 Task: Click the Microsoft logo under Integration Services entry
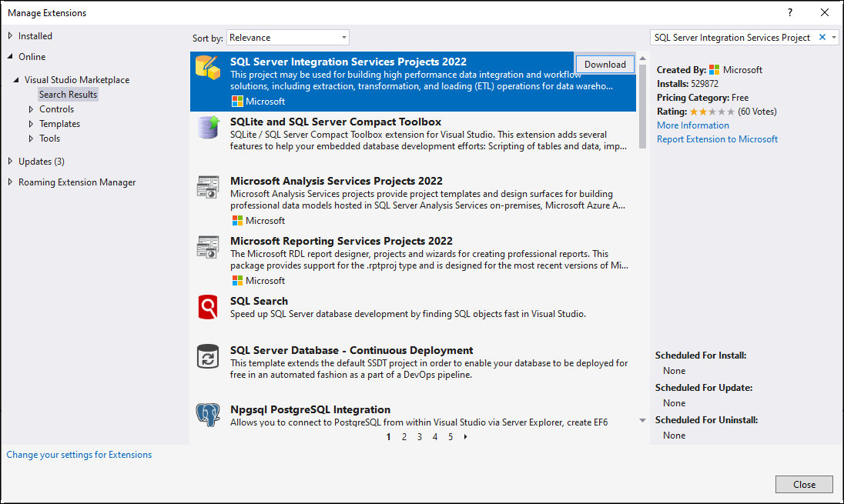[x=237, y=101]
